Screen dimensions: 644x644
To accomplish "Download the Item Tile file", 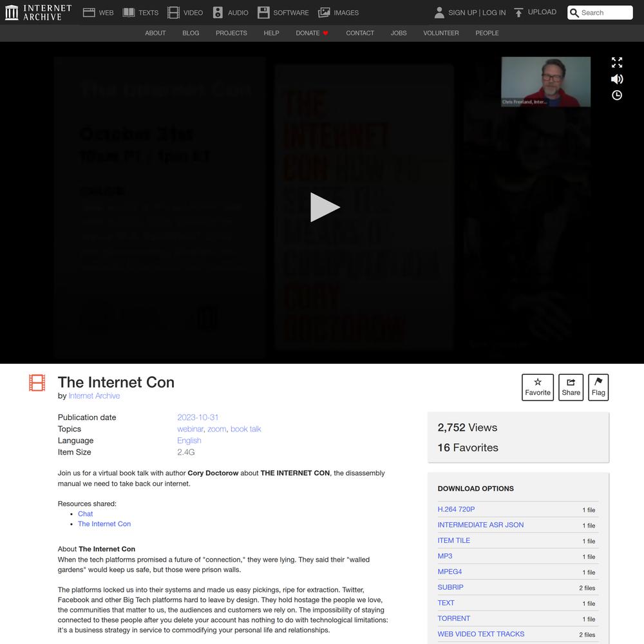I will pyautogui.click(x=453, y=540).
